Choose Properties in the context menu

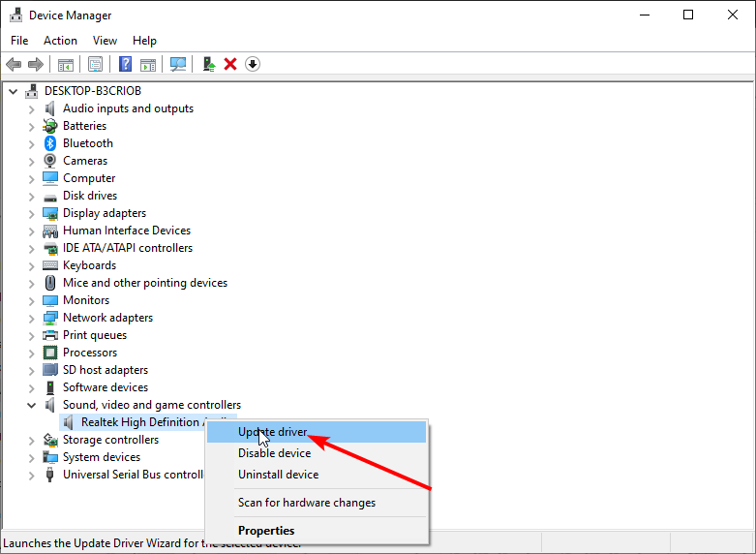point(317,531)
